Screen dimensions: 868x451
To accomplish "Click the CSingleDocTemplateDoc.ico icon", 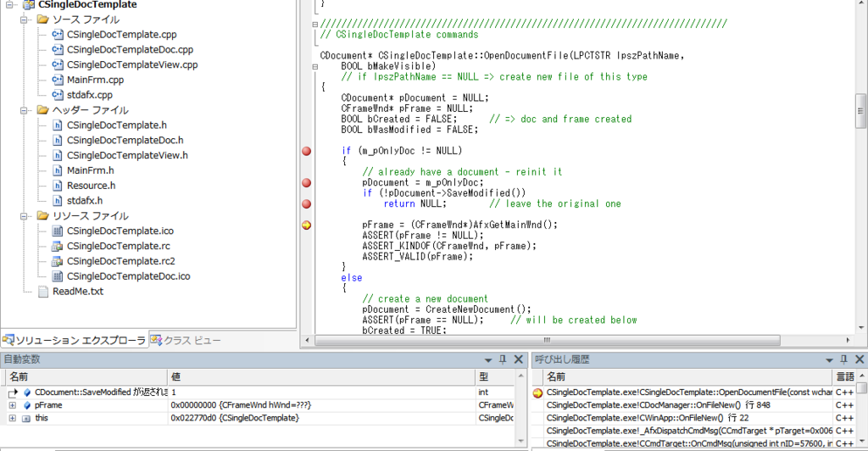I will [x=57, y=276].
